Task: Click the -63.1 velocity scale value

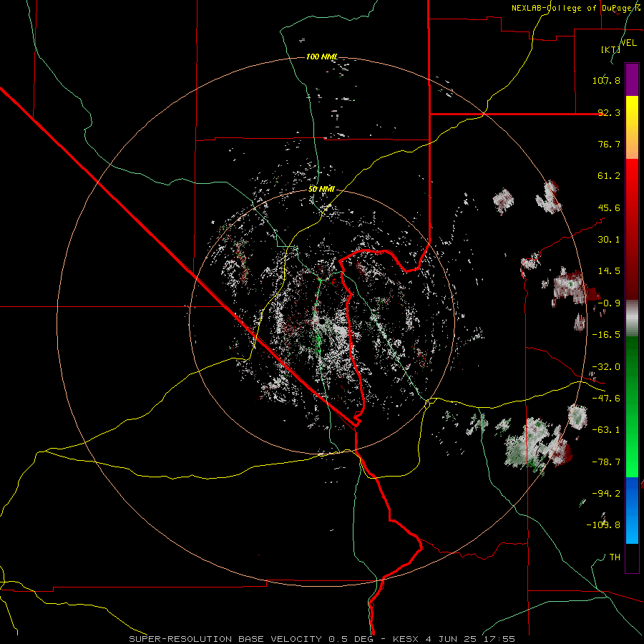Action: coord(606,430)
